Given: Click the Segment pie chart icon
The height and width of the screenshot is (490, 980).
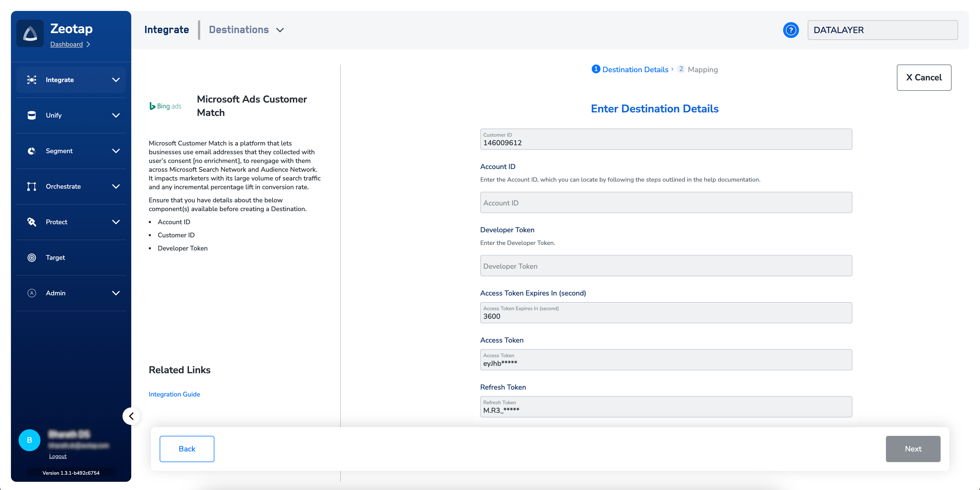Looking at the screenshot, I should click(x=32, y=151).
